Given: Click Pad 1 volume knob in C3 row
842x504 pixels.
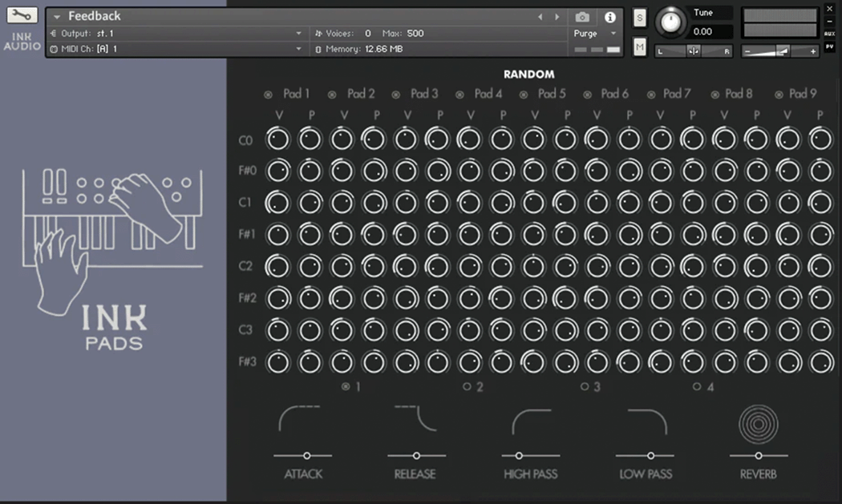Looking at the screenshot, I should [x=277, y=330].
